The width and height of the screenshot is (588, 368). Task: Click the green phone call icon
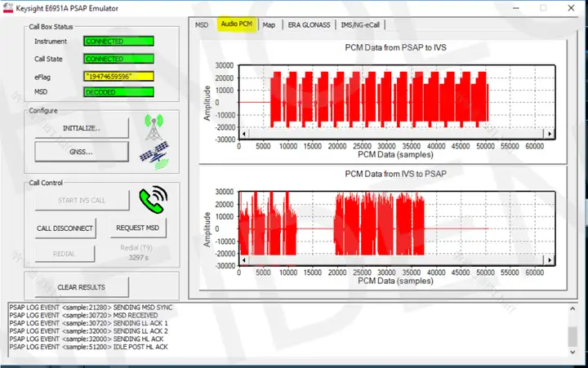154,199
